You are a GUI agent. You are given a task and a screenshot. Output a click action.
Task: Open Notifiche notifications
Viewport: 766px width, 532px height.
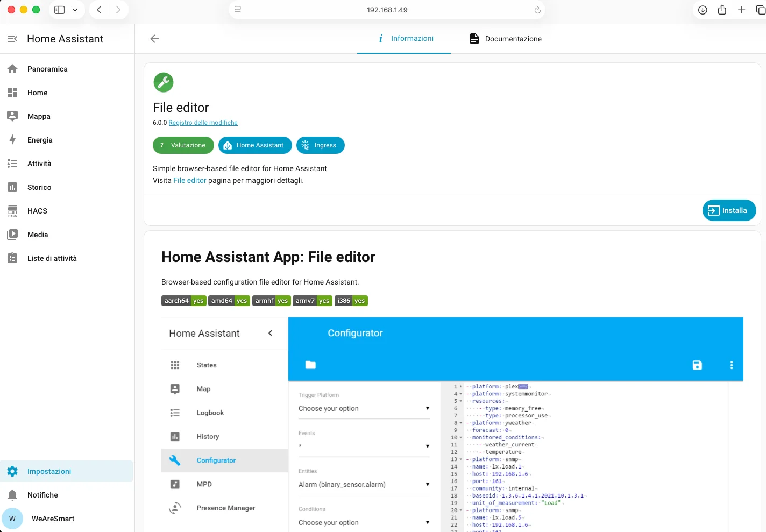[x=67, y=495]
